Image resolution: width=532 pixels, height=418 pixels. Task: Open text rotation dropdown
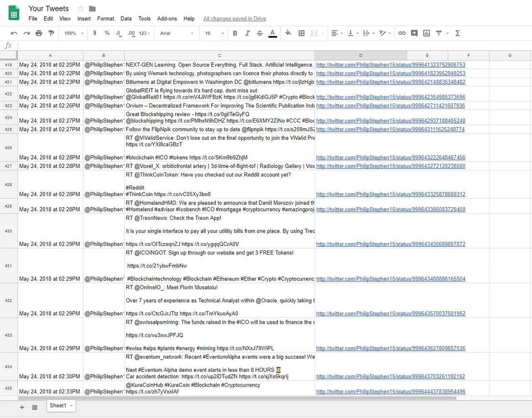385,33
